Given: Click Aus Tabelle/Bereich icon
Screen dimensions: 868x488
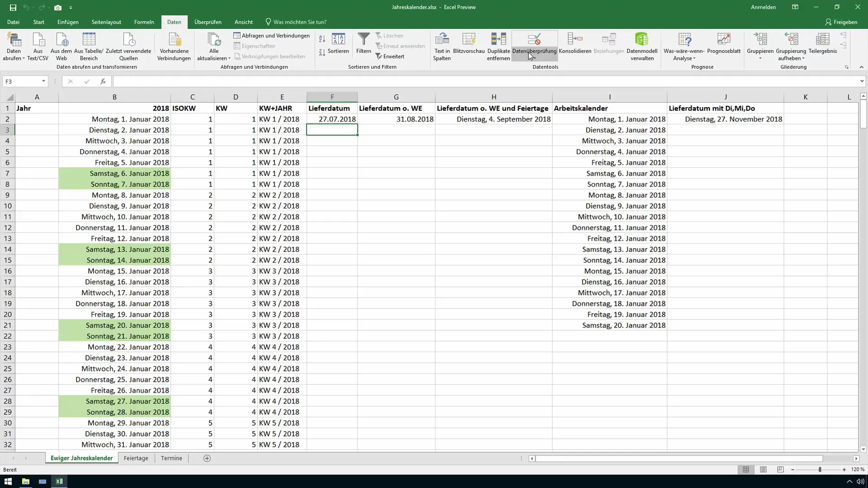Looking at the screenshot, I should pos(89,47).
